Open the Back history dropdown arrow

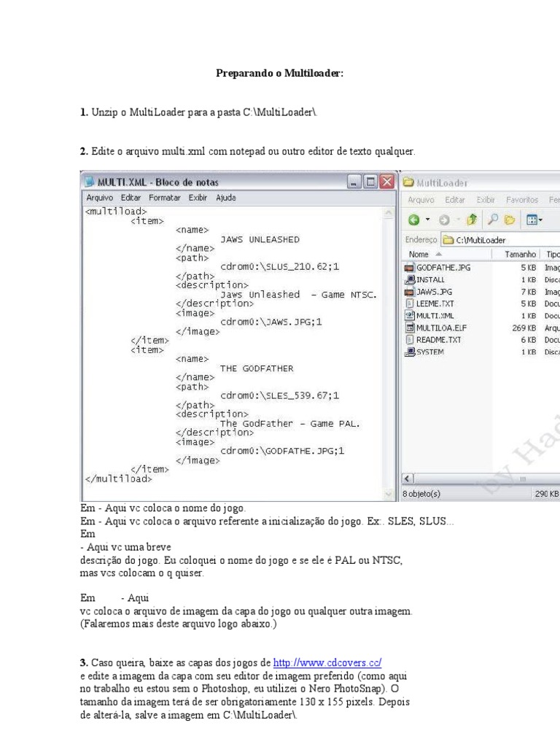point(427,220)
